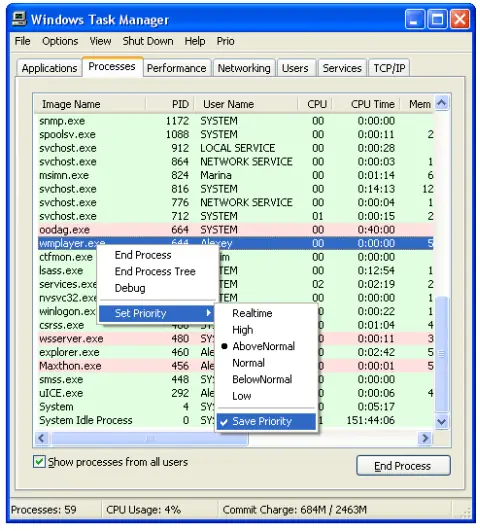
Task: Maximize the Task Manager window
Action: tap(437, 19)
